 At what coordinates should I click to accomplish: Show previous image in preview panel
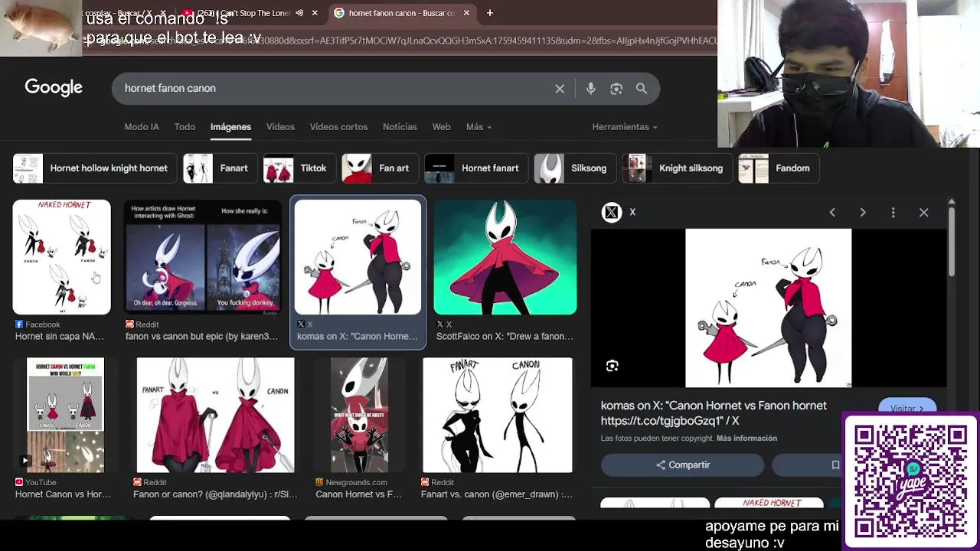pos(832,213)
